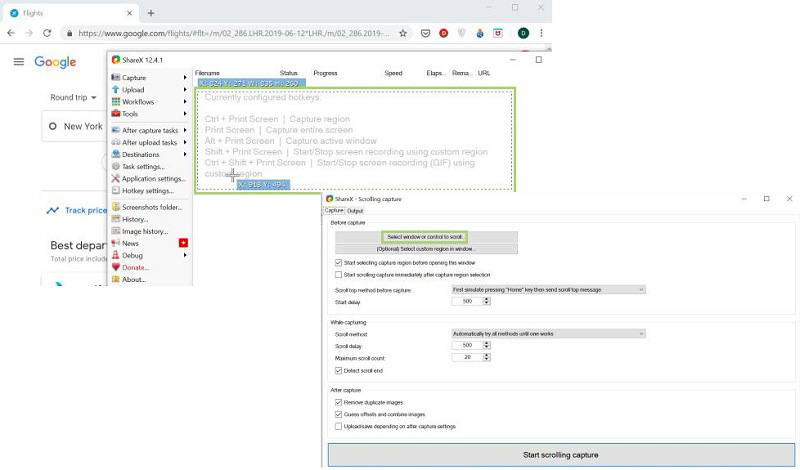Open ShareX Task settings
This screenshot has height=470, width=800.
pos(143,167)
